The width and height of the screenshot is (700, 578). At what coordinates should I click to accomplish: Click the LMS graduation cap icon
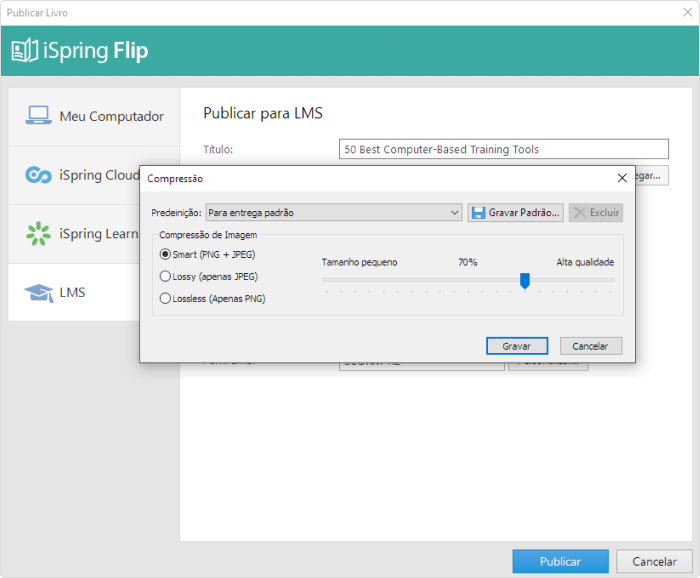pyautogui.click(x=39, y=293)
